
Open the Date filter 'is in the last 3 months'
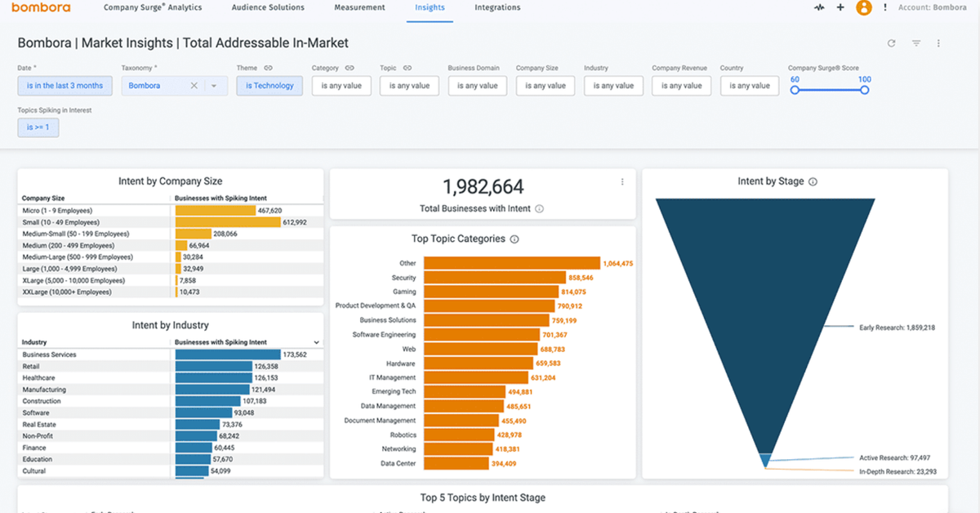(x=65, y=86)
